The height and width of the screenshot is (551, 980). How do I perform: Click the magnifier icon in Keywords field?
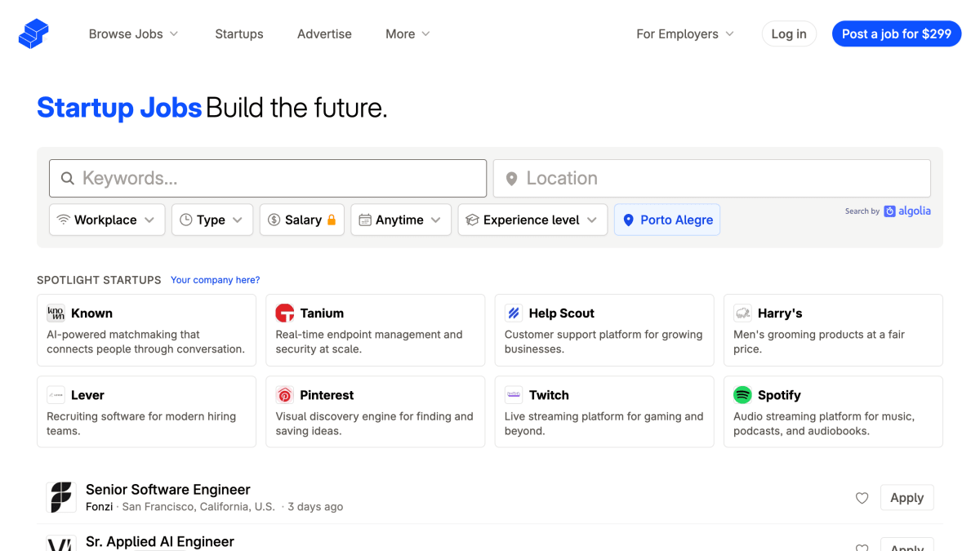(68, 178)
